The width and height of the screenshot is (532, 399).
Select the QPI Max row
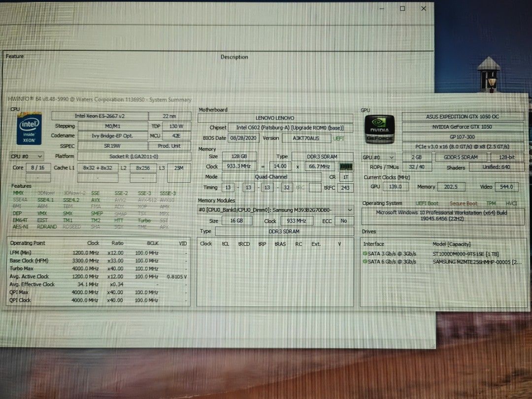99,292
